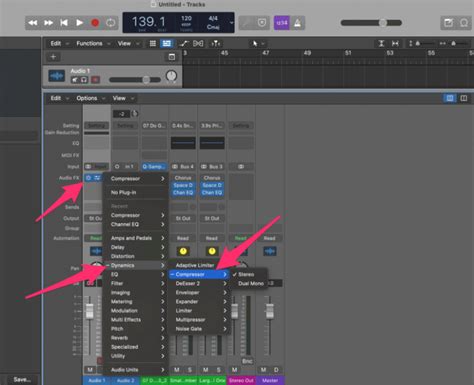The height and width of the screenshot is (385, 474).
Task: Click the Rewind transport icon
Action: pyautogui.click(x=33, y=23)
